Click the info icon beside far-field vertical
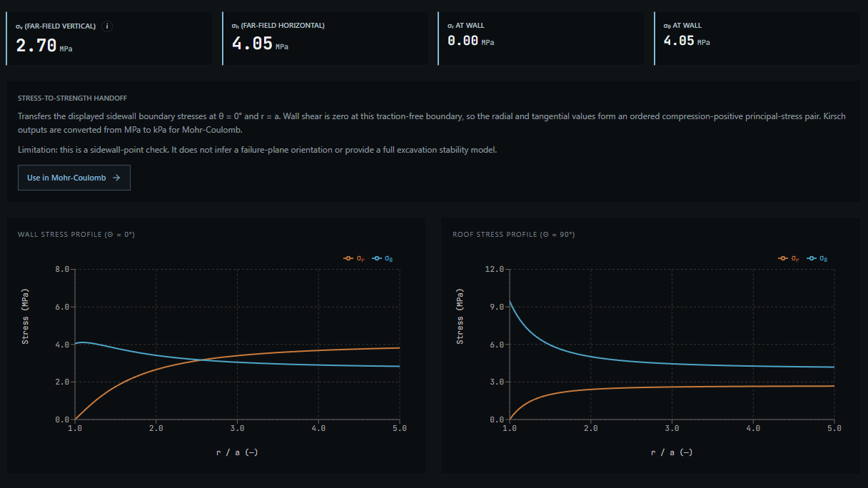 (108, 26)
